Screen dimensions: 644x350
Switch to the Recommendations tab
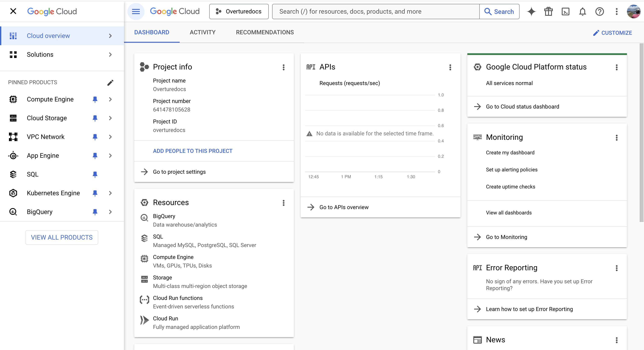click(265, 32)
